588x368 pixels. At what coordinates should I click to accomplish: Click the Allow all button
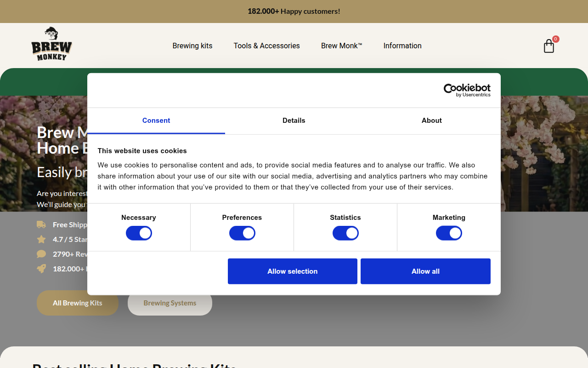pos(425,271)
